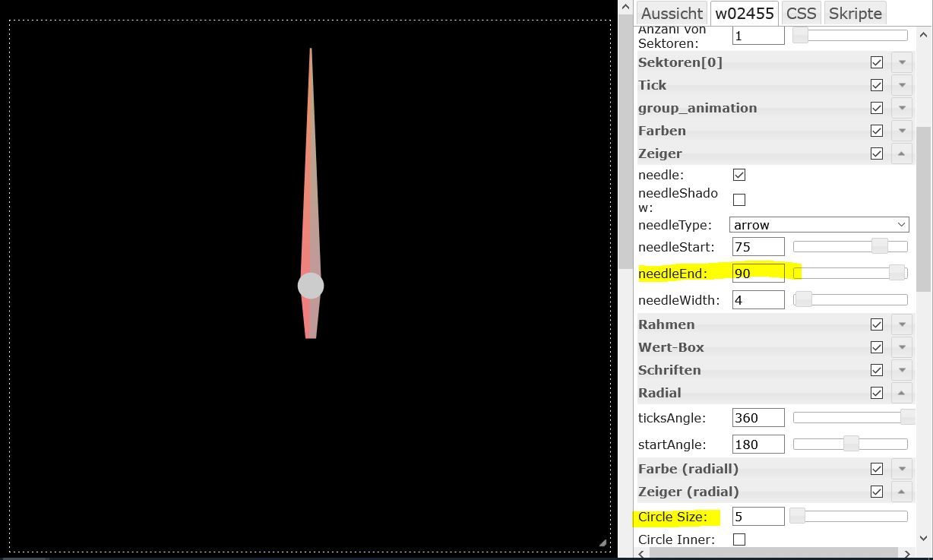Click the horizontal scroll right arrow

[x=906, y=553]
